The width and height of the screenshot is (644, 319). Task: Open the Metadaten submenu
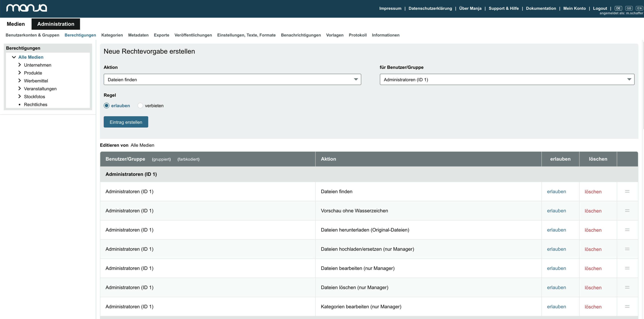(138, 35)
